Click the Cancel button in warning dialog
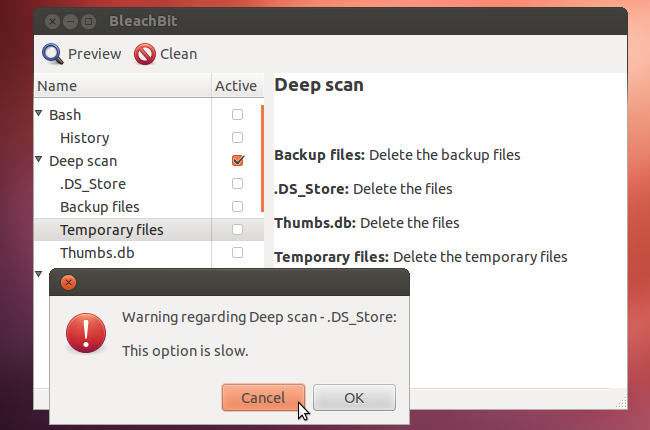 [x=263, y=398]
